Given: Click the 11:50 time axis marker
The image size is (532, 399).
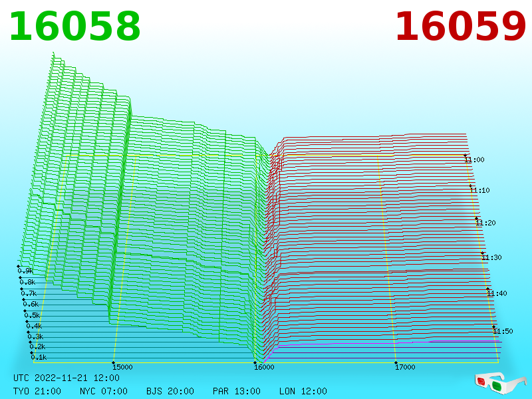Looking at the screenshot, I should [503, 331].
